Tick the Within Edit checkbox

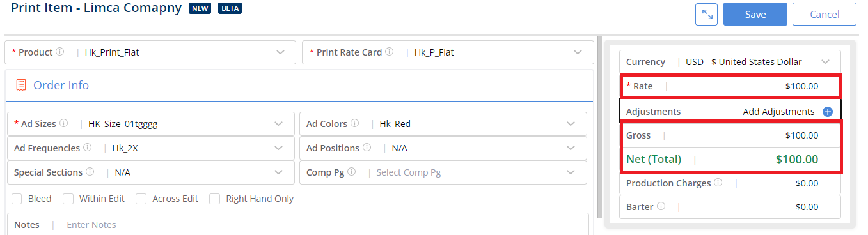(68, 199)
